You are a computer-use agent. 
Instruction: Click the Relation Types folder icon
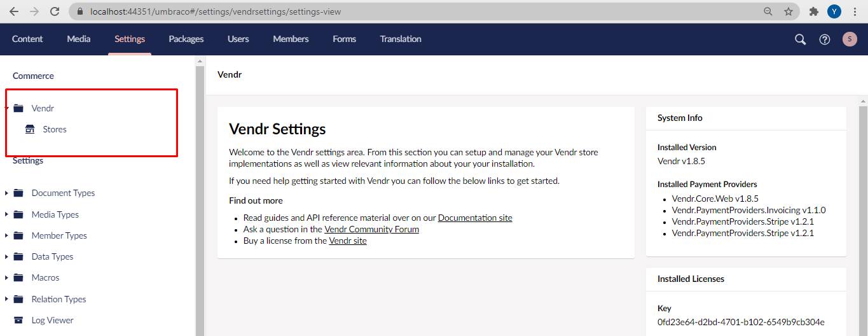[x=18, y=299]
